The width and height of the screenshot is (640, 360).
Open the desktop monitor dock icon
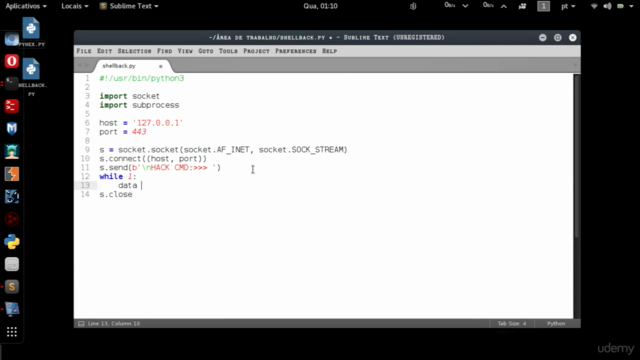pos(12,309)
